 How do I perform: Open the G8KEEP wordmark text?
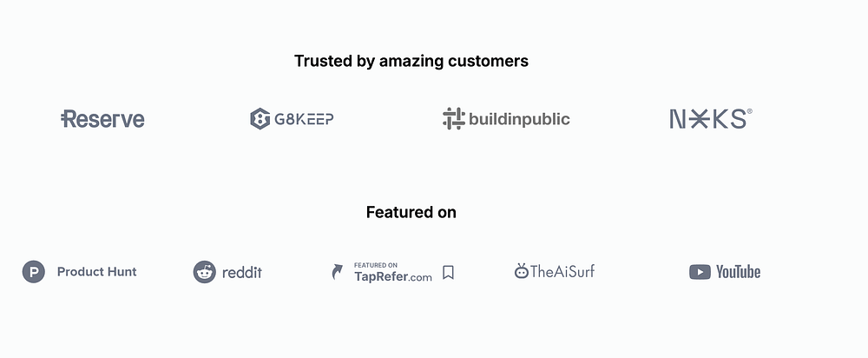click(x=304, y=119)
